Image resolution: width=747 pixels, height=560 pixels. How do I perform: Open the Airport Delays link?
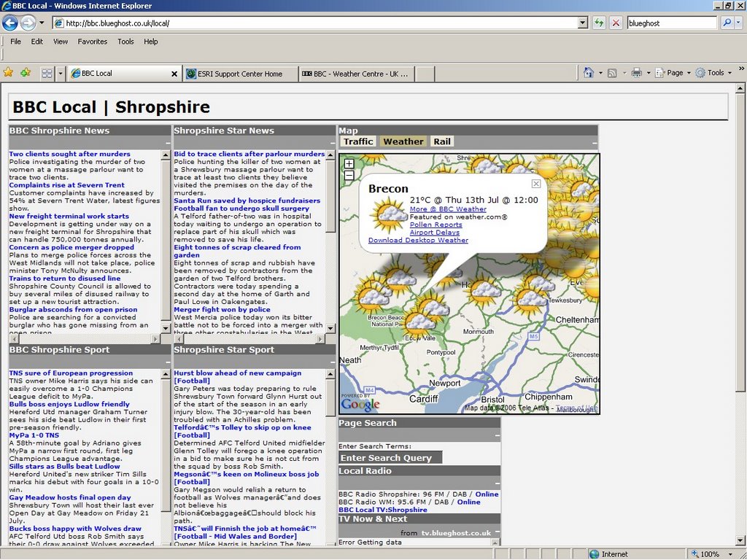[x=435, y=233]
